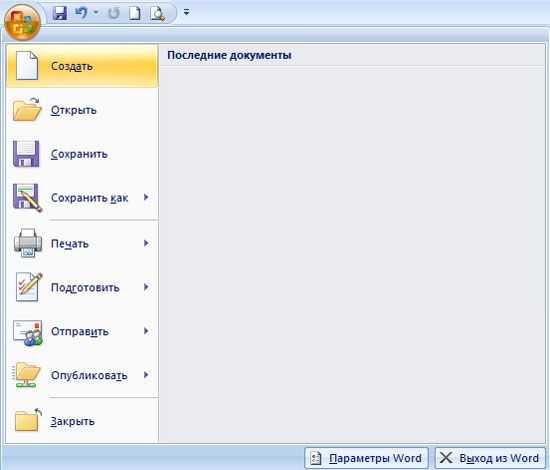Expand the Отправить submenu arrow
This screenshot has height=470, width=550.
coord(146,331)
